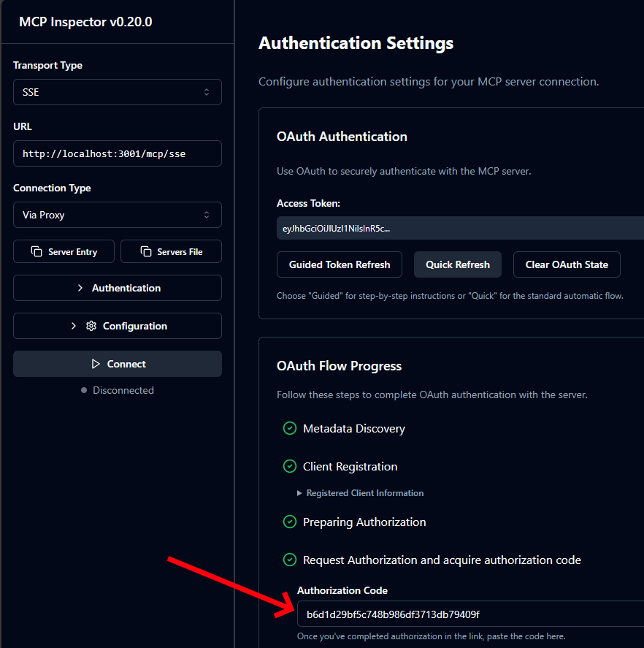Click the up-down arrows in Connection Type select
Image resolution: width=644 pixels, height=648 pixels.
[x=207, y=215]
